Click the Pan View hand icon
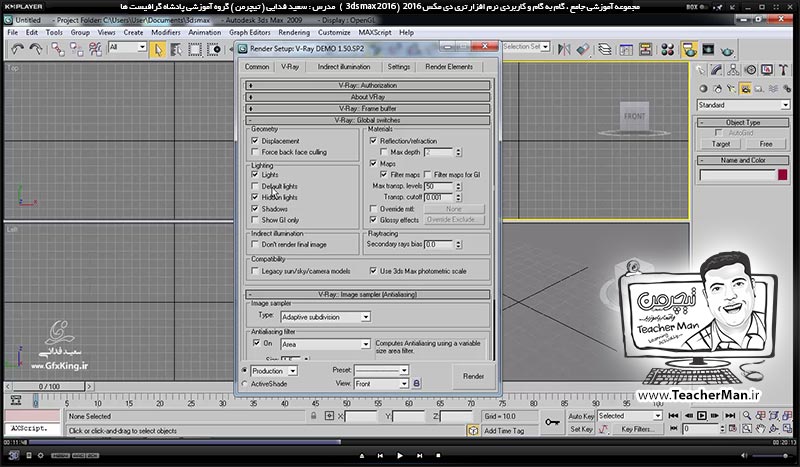 pyautogui.click(x=760, y=429)
